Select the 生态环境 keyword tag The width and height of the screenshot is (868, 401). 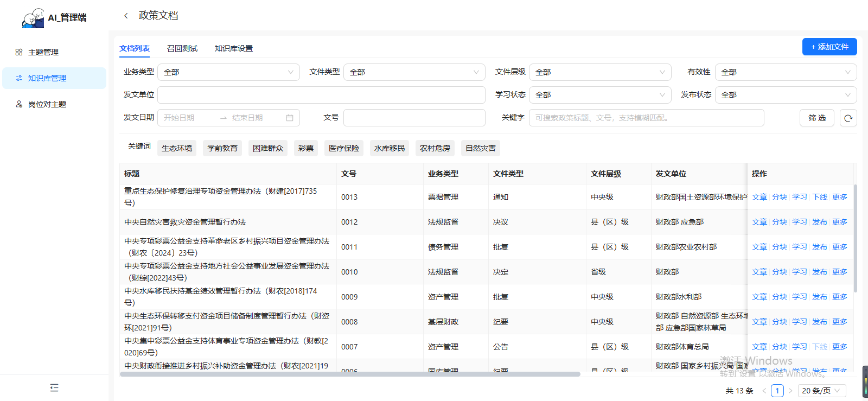[x=177, y=148]
